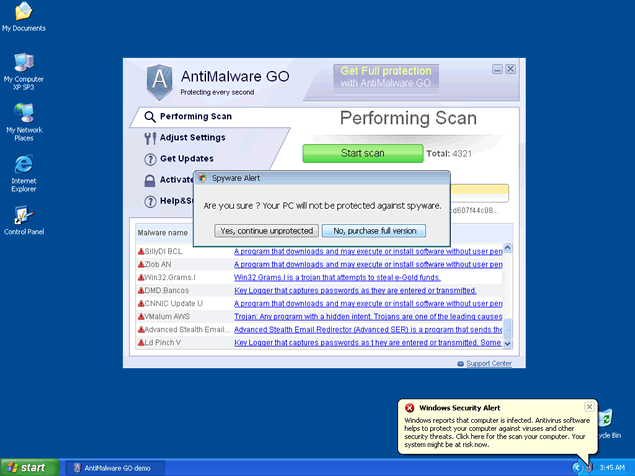Click the AntiMalware tray icon in taskbar
This screenshot has height=476, width=635.
590,467
